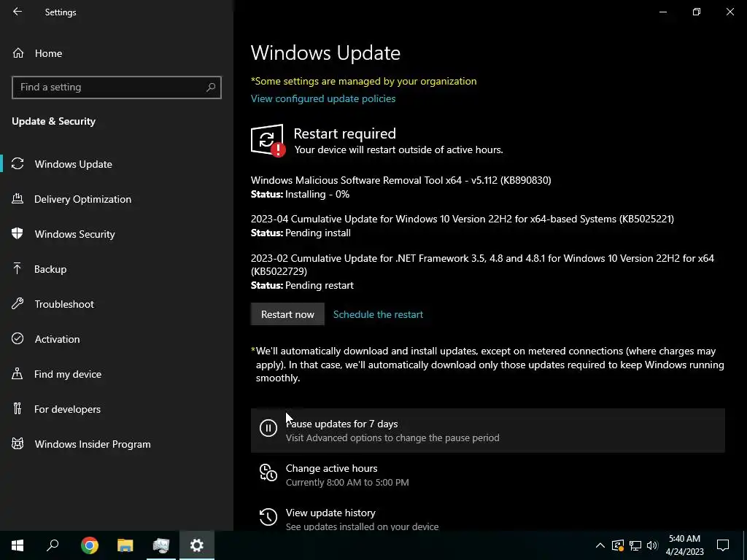
Task: Click the managed by your organization notice
Action: pos(363,81)
